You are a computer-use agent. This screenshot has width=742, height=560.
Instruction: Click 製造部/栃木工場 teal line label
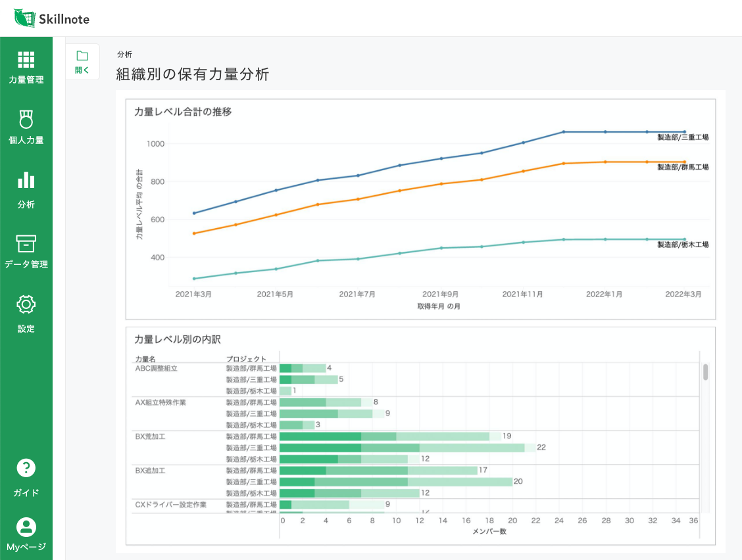point(682,245)
